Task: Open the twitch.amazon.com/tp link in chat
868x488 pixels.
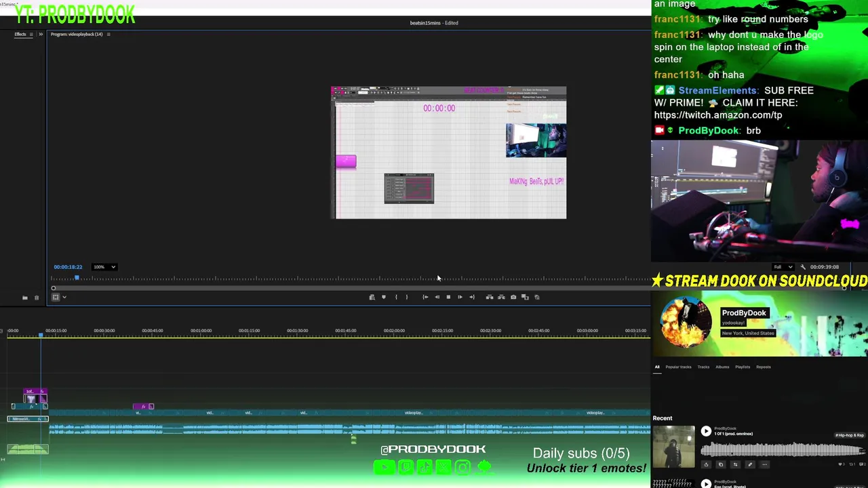Action: [718, 115]
